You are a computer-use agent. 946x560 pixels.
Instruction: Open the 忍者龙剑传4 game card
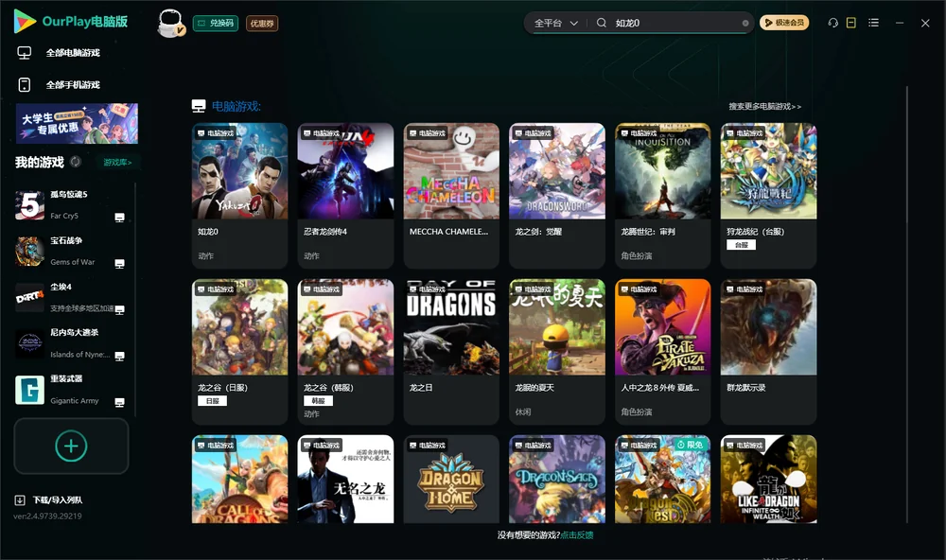pos(345,196)
